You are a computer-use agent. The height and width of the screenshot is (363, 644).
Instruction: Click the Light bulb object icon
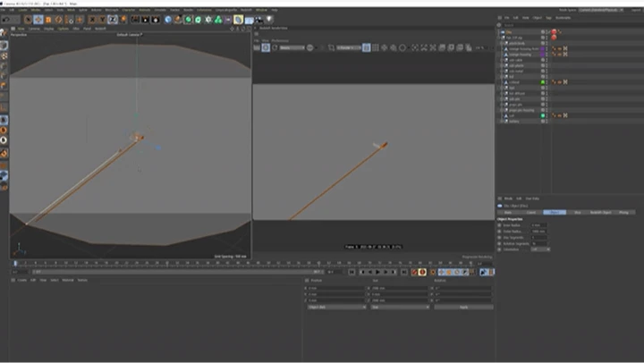269,20
